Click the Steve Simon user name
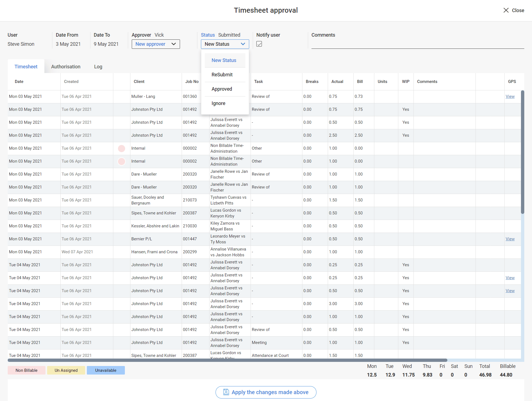 tap(21, 44)
